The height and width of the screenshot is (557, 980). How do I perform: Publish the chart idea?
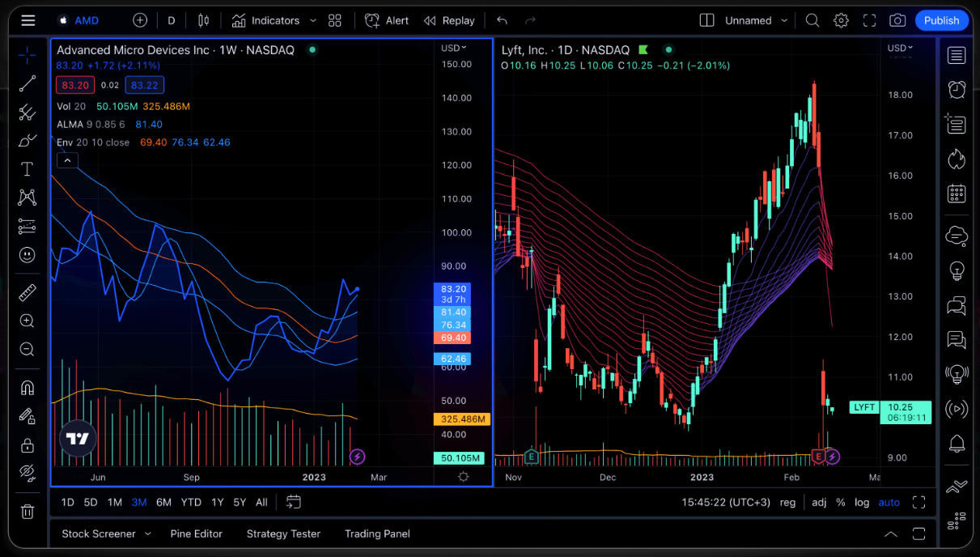(941, 20)
